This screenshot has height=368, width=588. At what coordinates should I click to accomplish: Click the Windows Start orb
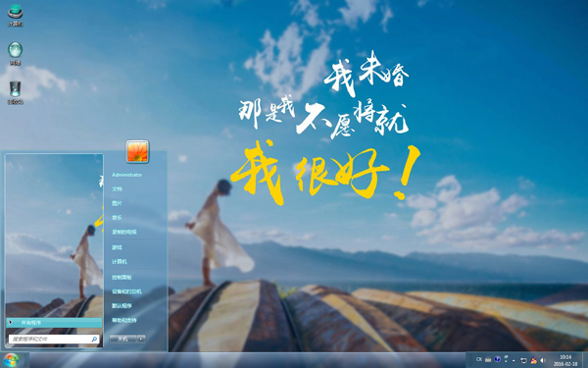(11, 360)
